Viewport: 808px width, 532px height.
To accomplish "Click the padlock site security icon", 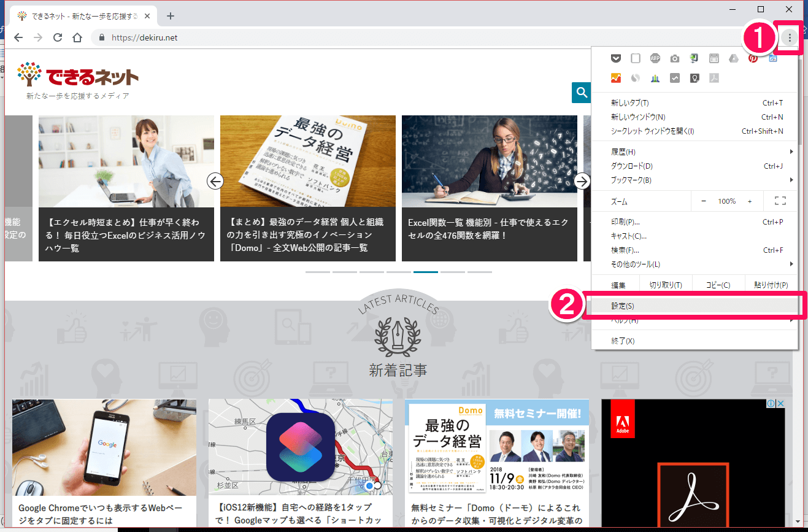I will click(x=102, y=37).
